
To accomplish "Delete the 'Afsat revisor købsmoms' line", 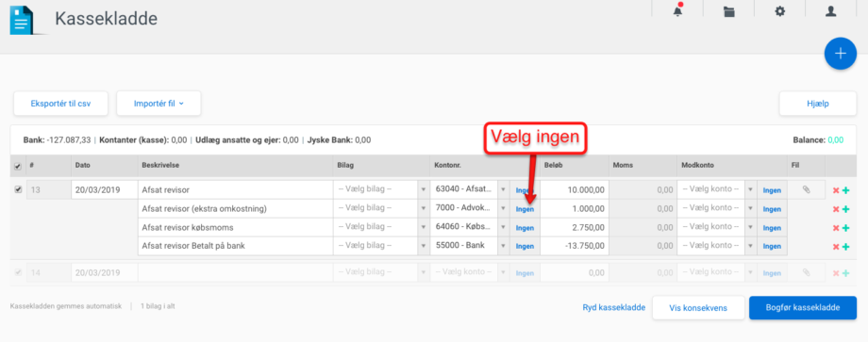I will 836,228.
